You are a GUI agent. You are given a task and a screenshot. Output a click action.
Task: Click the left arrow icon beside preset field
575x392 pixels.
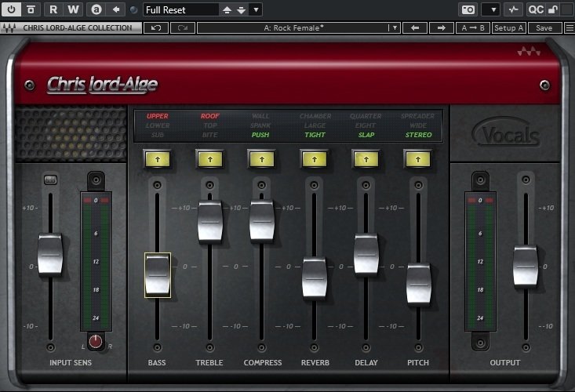[x=116, y=9]
